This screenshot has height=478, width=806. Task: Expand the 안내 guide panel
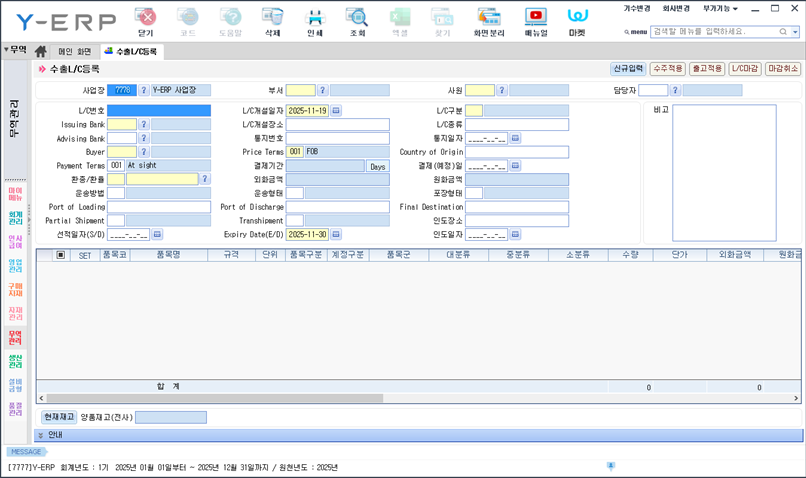click(x=40, y=435)
